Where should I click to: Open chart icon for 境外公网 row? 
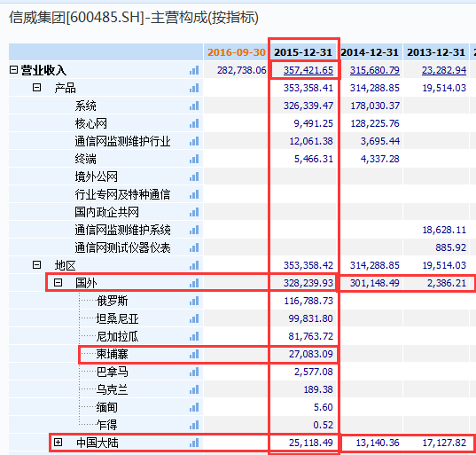(194, 177)
